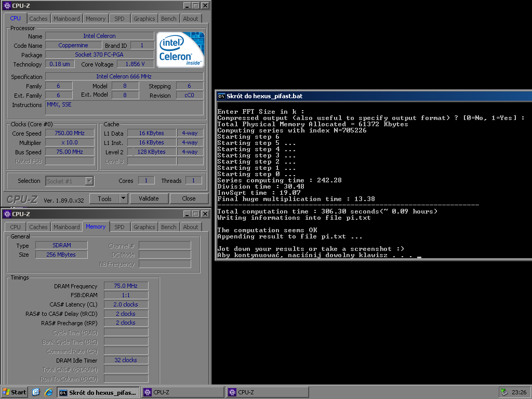Click the Tools button

click(x=104, y=199)
